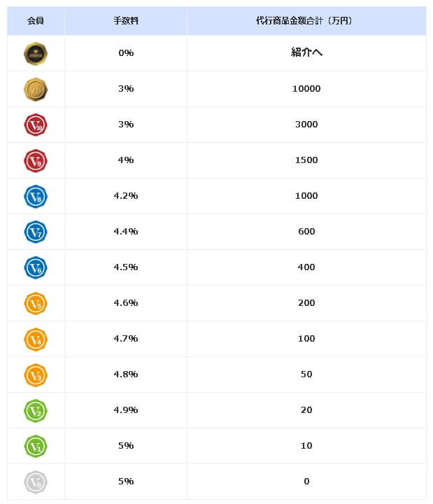Viewport: 433px width, 504px height.
Task: Select the orange V4 member badge
Action: coord(35,339)
